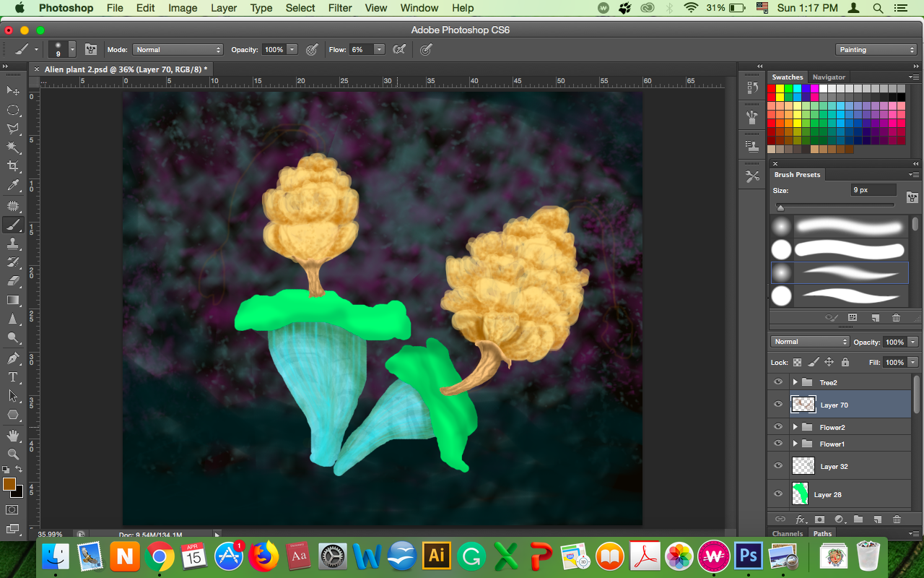This screenshot has height=578, width=924.
Task: Enable airbrush mode in options bar
Action: (x=398, y=50)
